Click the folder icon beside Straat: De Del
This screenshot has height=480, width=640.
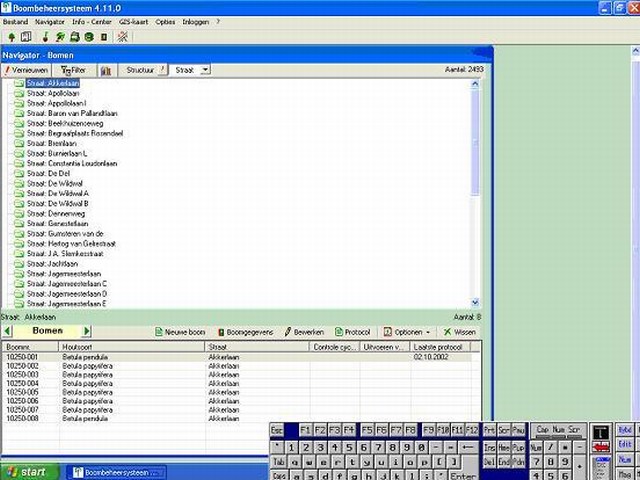click(19, 173)
